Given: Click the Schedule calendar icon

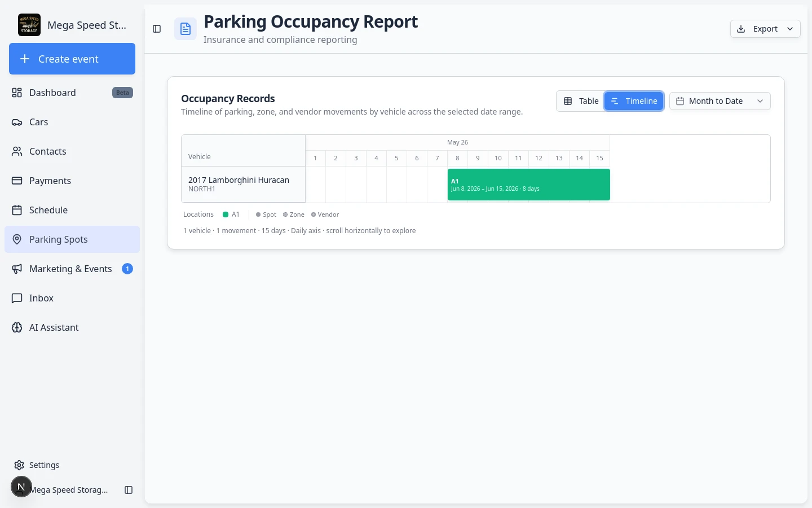Looking at the screenshot, I should tap(17, 210).
